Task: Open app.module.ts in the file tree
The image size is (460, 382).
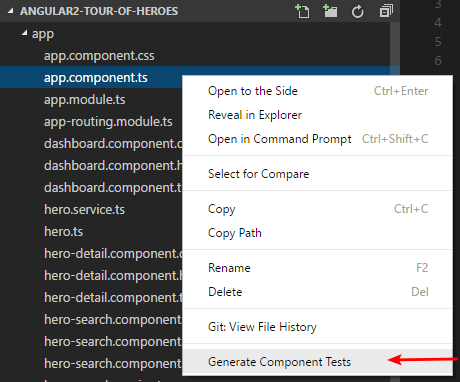Action: pyautogui.click(x=85, y=100)
